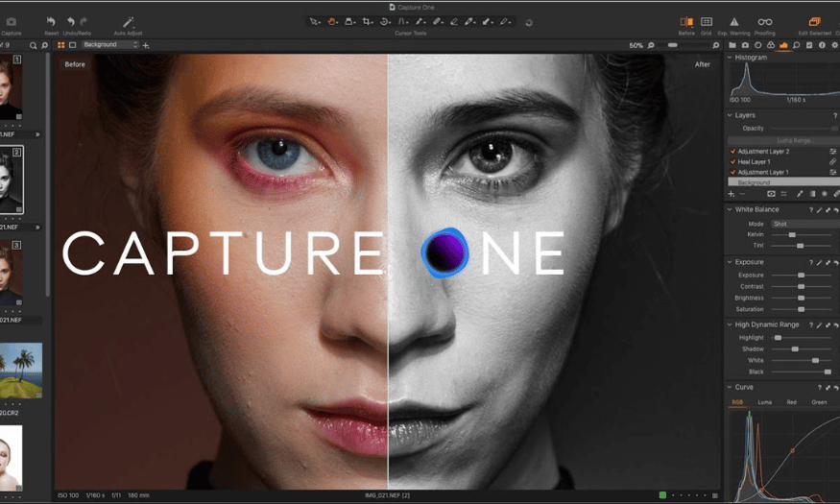
Task: Click the green color tag status square
Action: tap(662, 495)
